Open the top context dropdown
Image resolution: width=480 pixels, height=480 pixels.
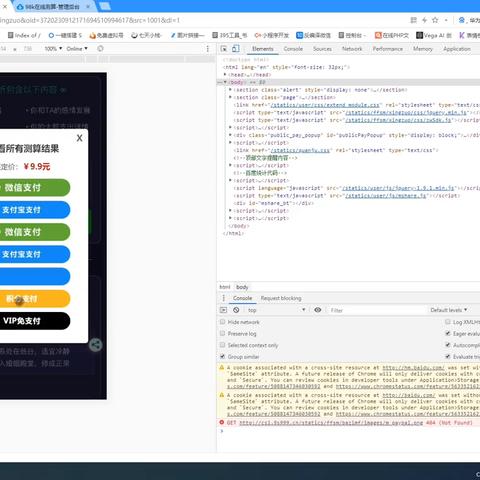coord(276,310)
